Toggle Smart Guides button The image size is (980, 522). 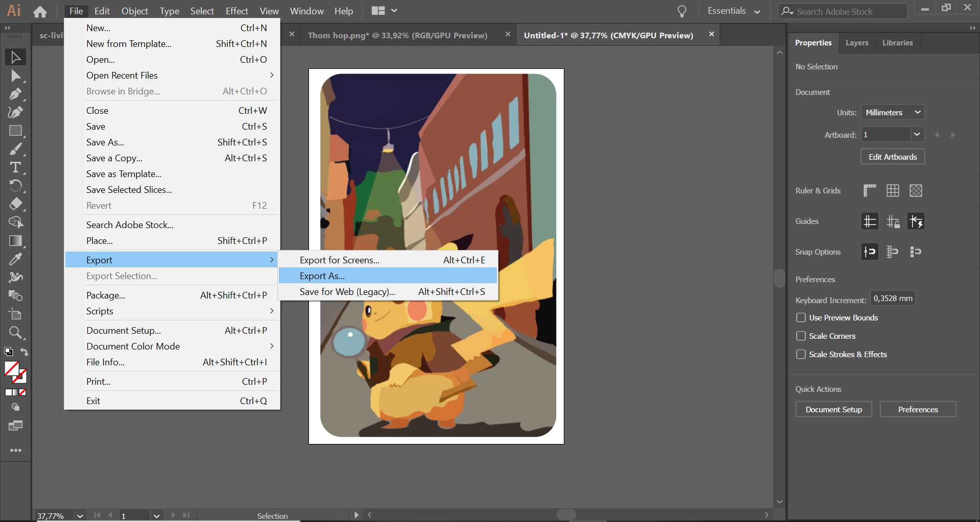click(916, 221)
